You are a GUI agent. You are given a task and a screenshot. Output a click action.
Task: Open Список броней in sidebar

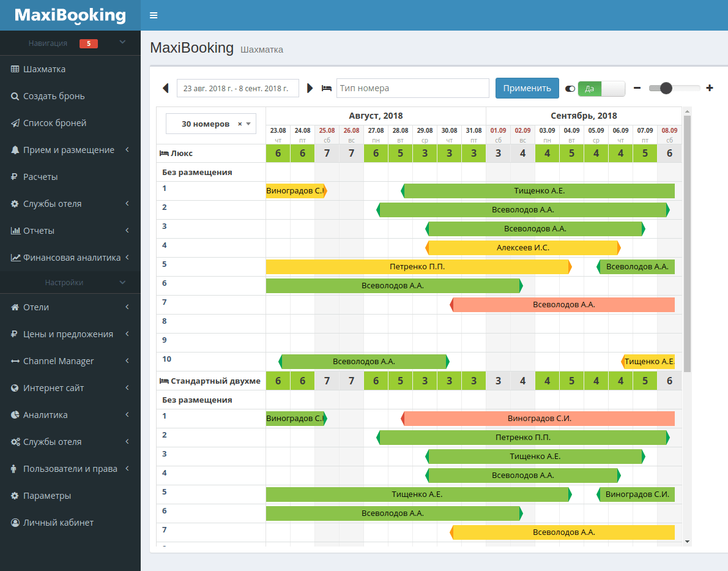(x=54, y=123)
